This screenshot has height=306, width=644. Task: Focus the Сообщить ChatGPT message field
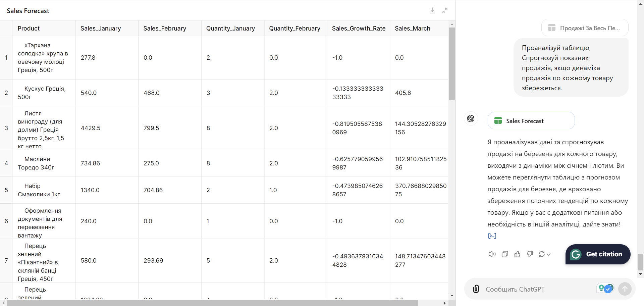[x=537, y=289]
